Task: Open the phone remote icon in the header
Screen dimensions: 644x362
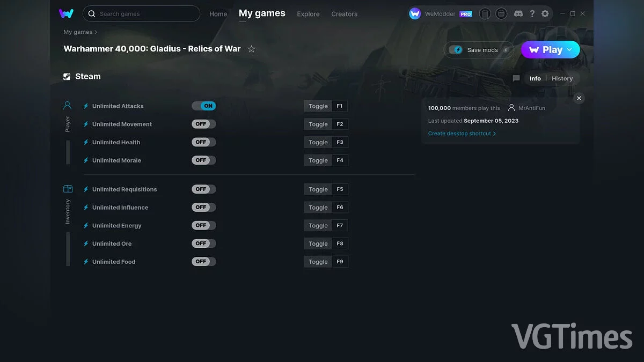Action: [485, 14]
